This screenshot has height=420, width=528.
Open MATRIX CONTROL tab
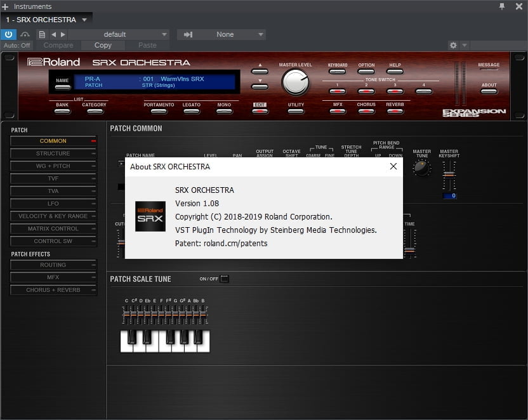click(x=53, y=228)
